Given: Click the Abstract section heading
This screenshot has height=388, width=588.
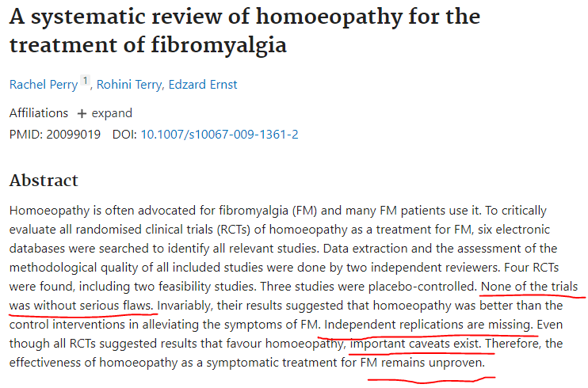Looking at the screenshot, I should pyautogui.click(x=44, y=180).
